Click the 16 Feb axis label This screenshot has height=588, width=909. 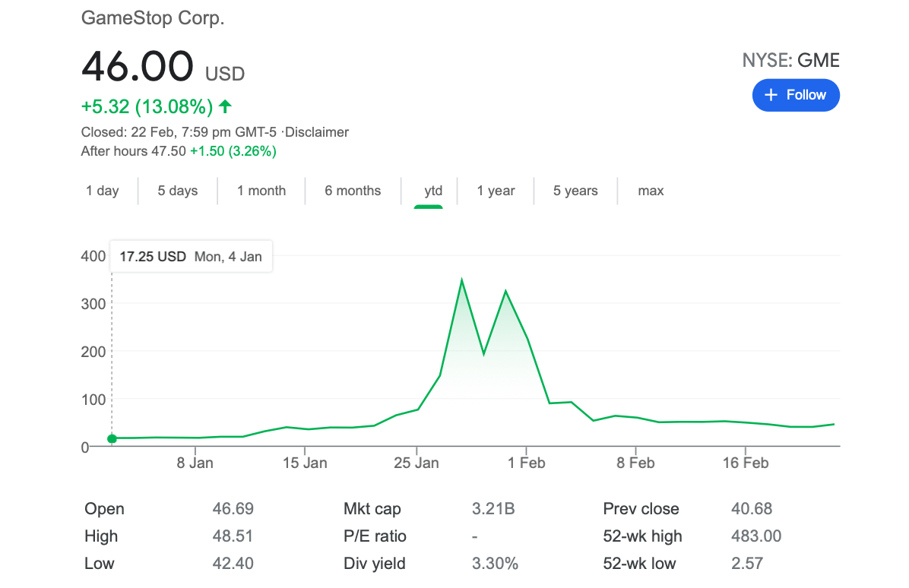pos(746,463)
